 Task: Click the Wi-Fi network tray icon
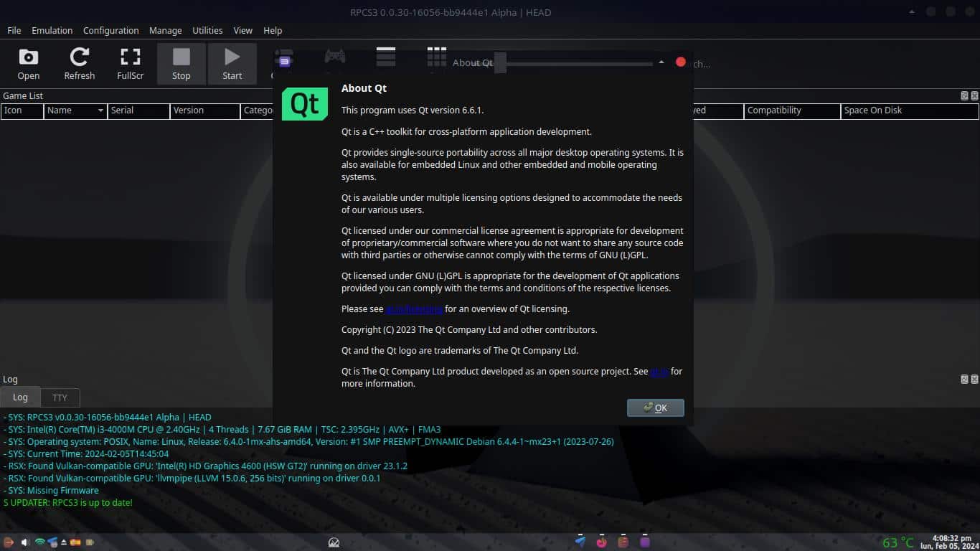pyautogui.click(x=40, y=542)
